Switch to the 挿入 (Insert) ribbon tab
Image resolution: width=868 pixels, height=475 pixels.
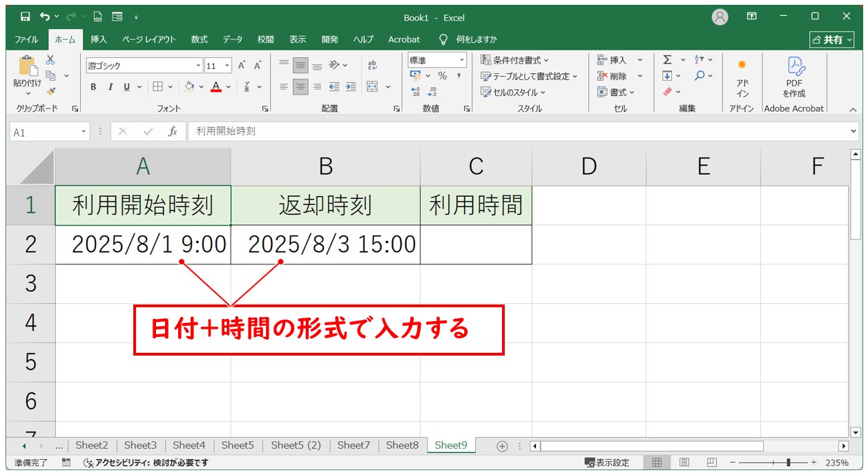(x=99, y=39)
